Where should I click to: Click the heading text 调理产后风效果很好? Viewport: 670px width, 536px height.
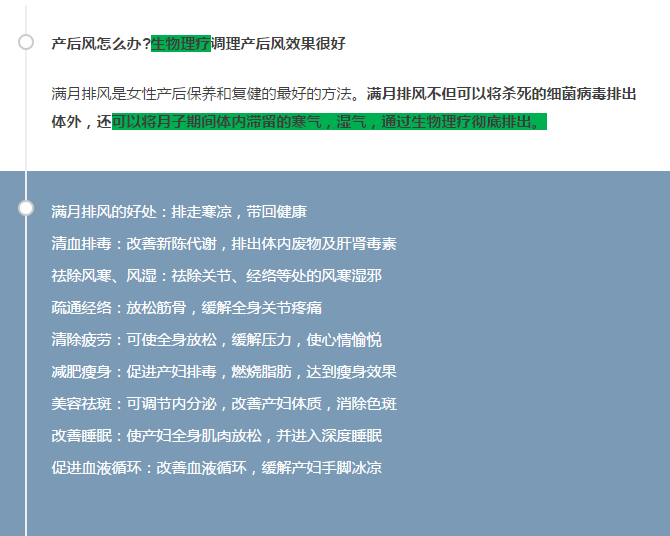[x=278, y=44]
